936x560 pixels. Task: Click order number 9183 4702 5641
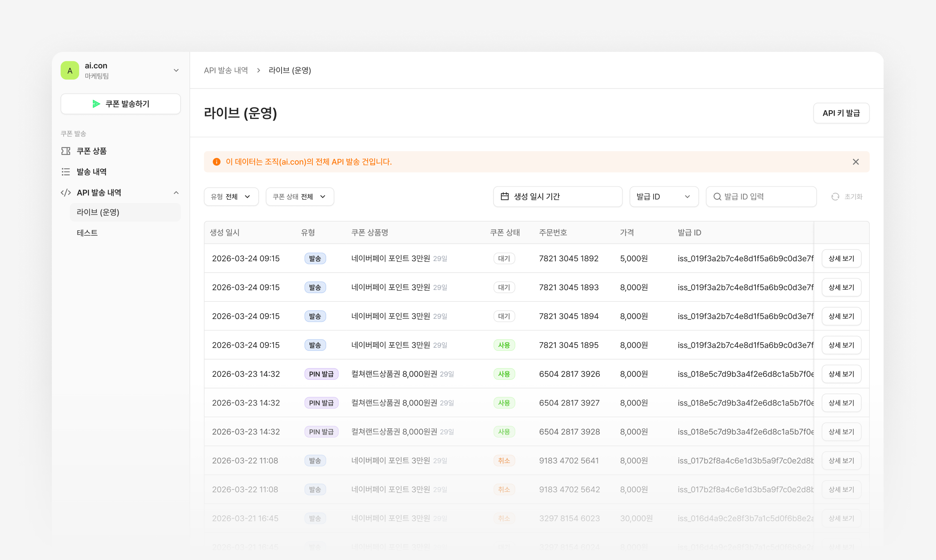569,460
